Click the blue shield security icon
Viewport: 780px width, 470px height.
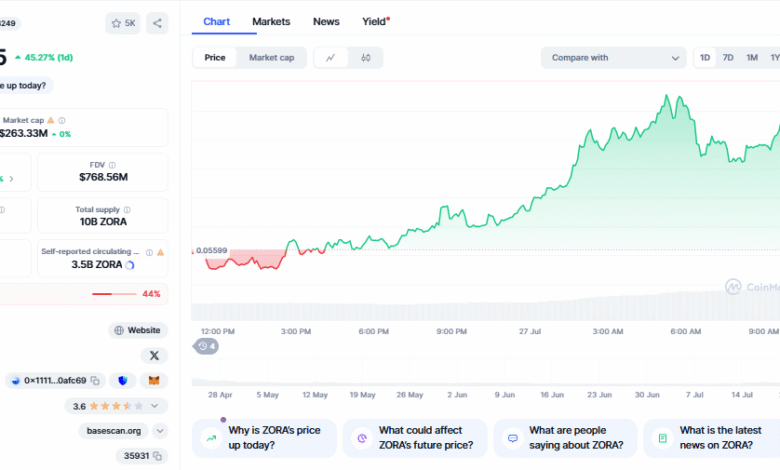tap(123, 381)
